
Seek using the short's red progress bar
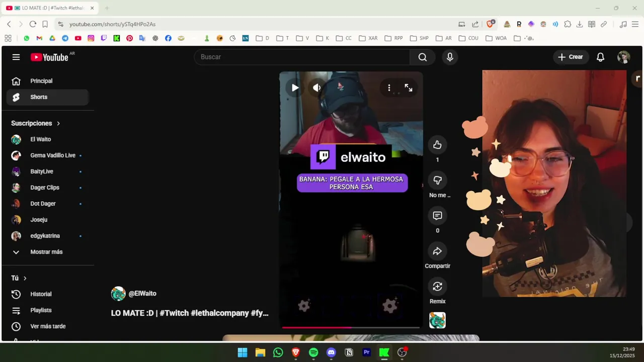point(351,327)
